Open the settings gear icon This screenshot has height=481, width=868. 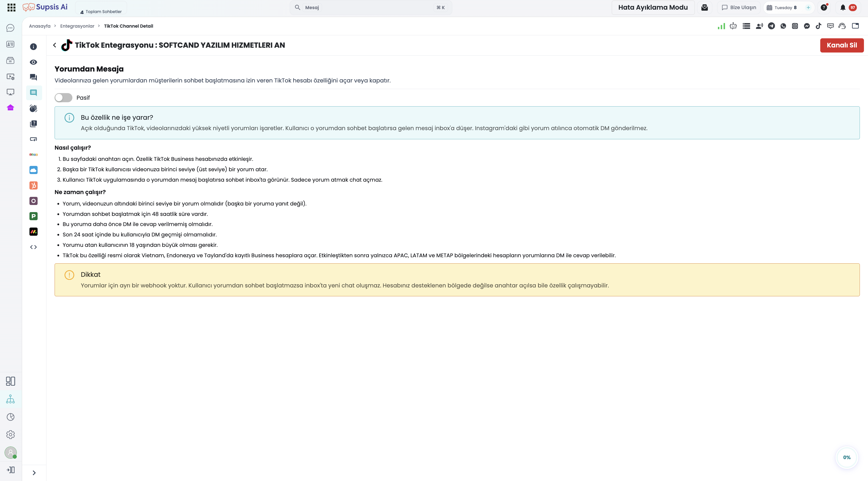pyautogui.click(x=10, y=435)
